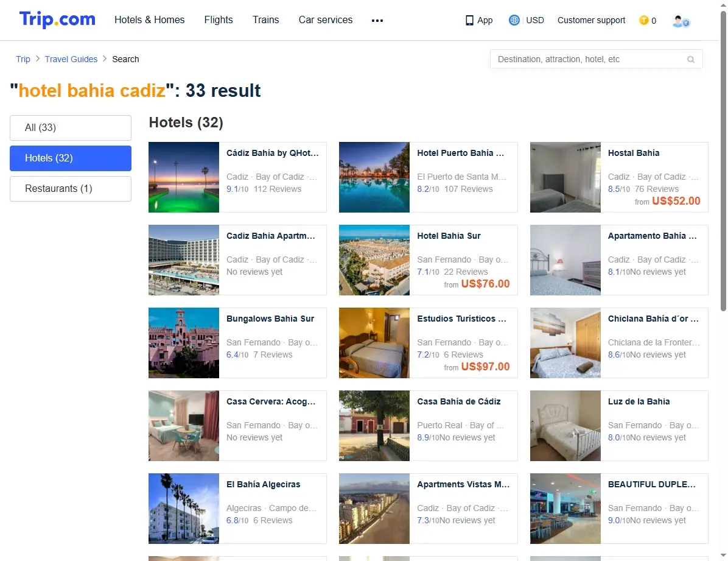The height and width of the screenshot is (561, 728).
Task: Open Apartments Vistas M... aerial thumbnail
Action: [374, 509]
